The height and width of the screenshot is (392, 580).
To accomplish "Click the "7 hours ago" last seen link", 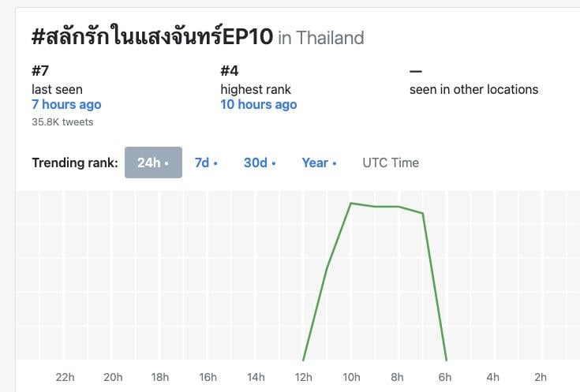I will click(x=66, y=104).
